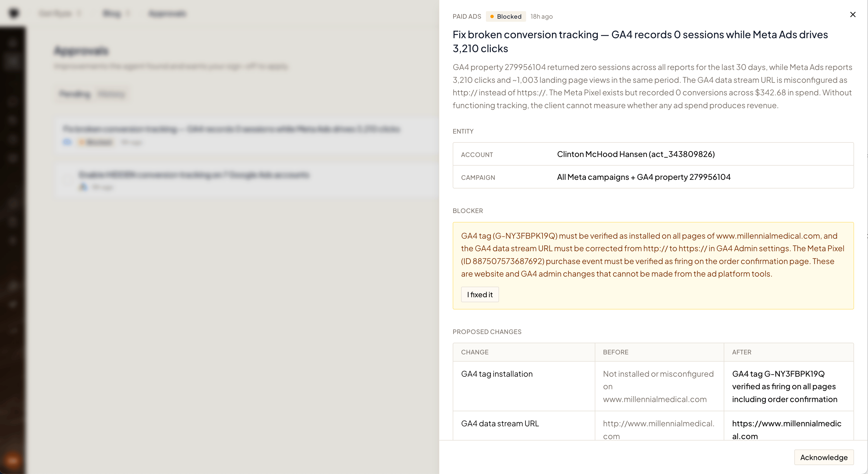Click the BLOCKER section heading
This screenshot has width=868, height=474.
(468, 211)
